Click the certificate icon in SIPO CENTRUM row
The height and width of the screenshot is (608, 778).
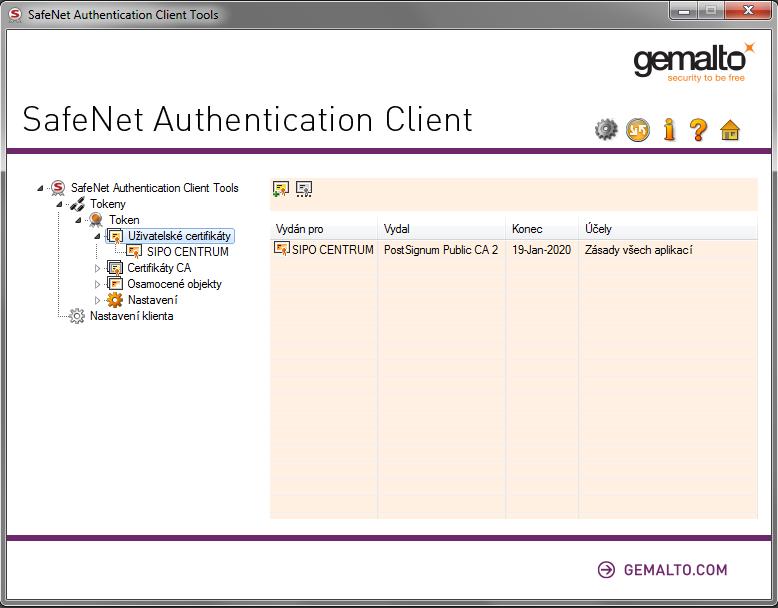282,249
